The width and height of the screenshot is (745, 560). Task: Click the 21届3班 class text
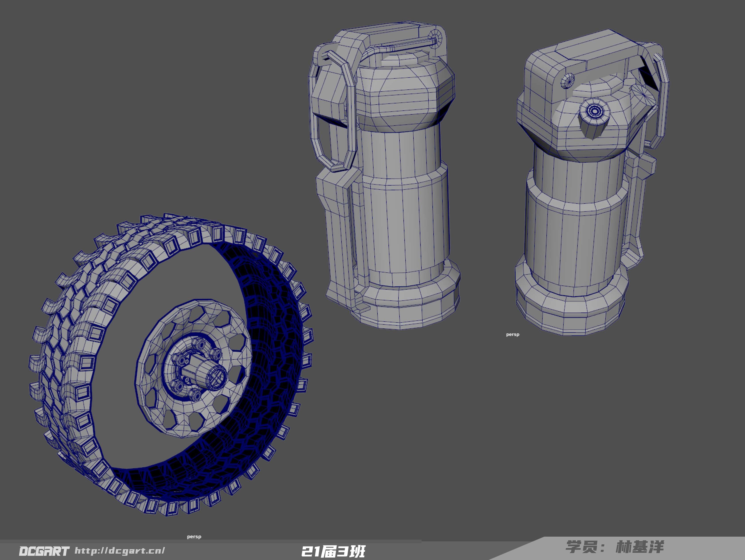(x=333, y=551)
